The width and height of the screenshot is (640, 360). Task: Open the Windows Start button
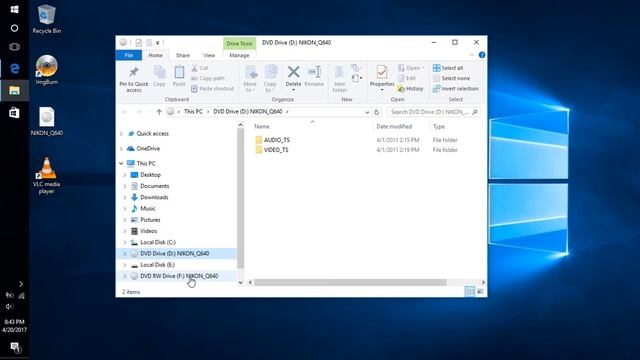(14, 9)
